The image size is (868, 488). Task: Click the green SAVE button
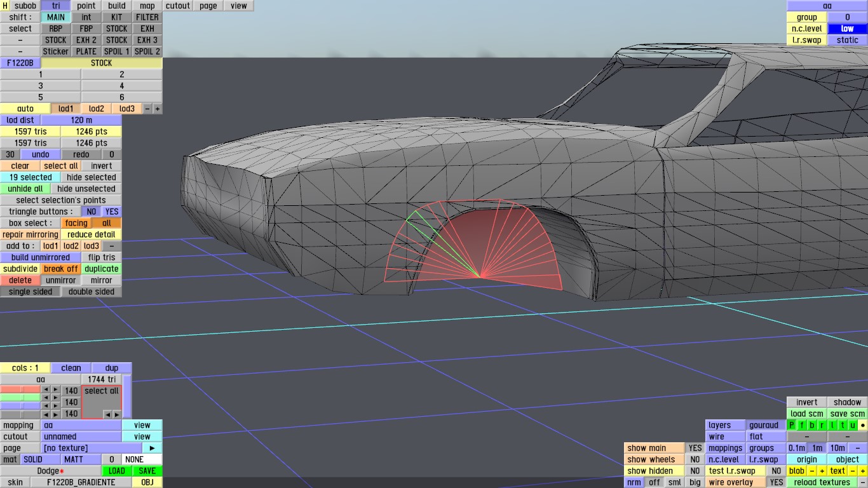click(x=147, y=471)
